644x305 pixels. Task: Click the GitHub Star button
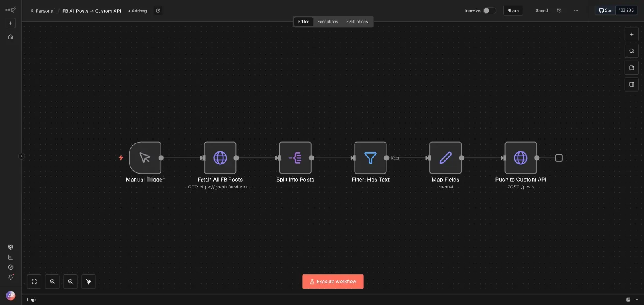click(605, 10)
